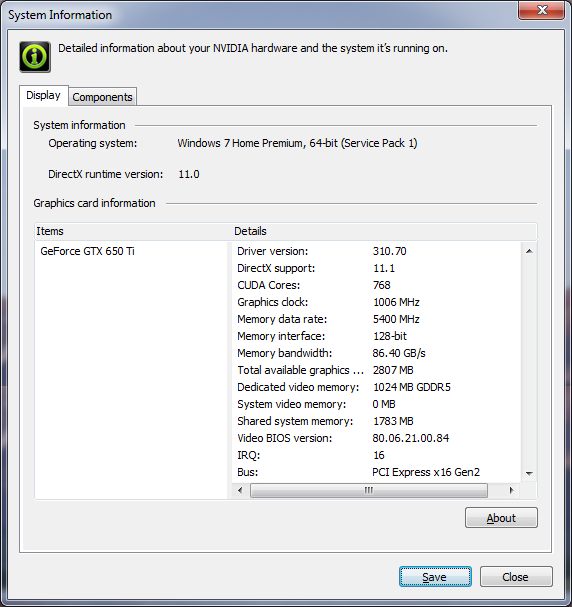Select the Video BIOS version row
This screenshot has height=607, width=572.
click(x=377, y=438)
